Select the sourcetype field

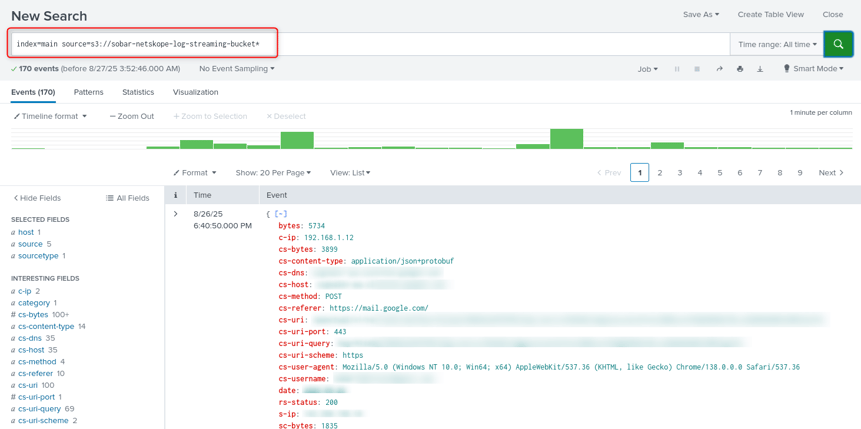tap(38, 255)
